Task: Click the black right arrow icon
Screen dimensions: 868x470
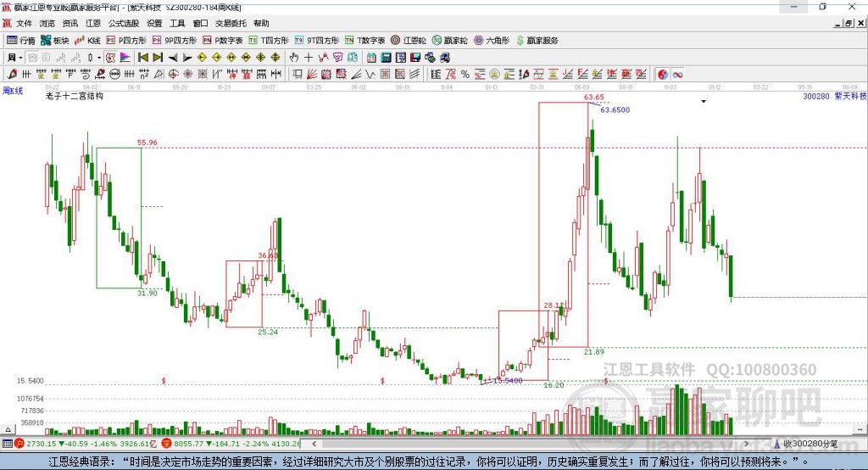Action: pos(187,58)
